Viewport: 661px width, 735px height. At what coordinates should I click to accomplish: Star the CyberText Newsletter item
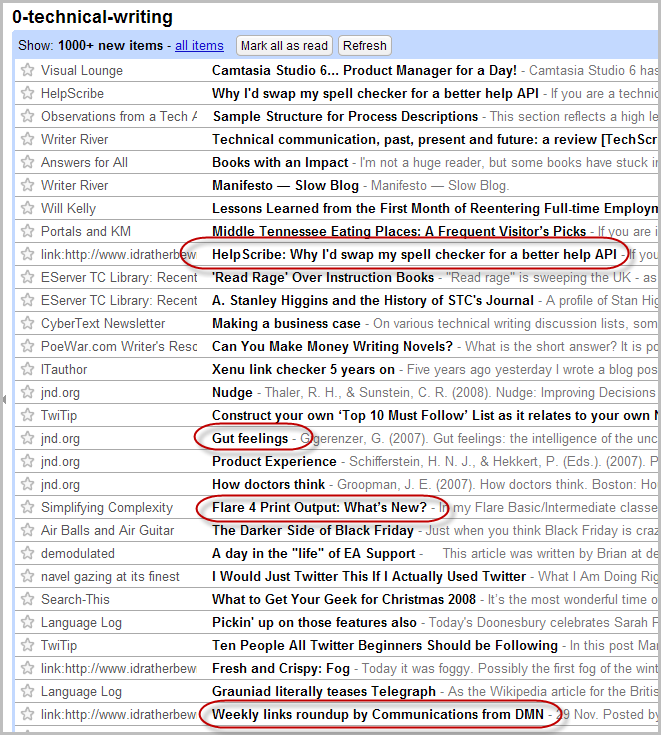pyautogui.click(x=28, y=323)
